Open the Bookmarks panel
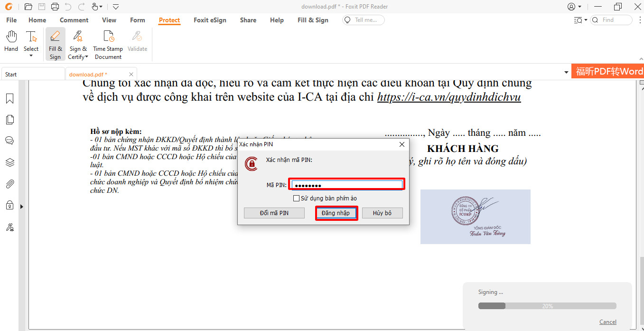 pos(10,98)
